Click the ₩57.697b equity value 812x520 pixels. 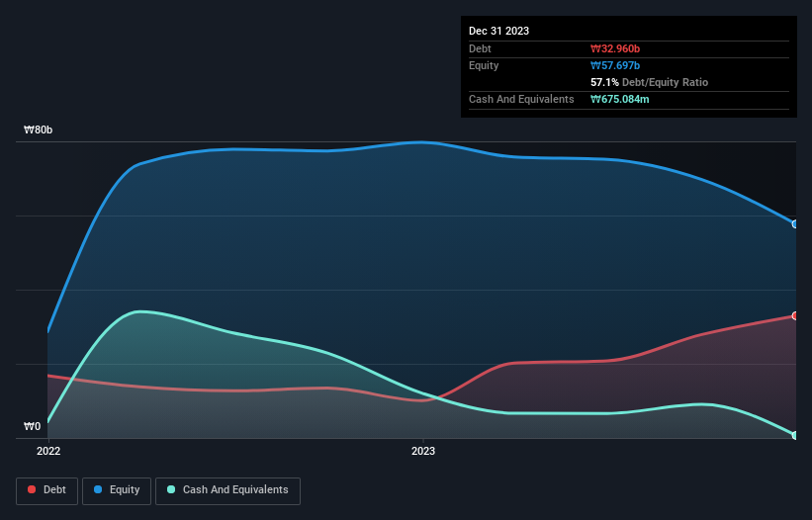[615, 65]
